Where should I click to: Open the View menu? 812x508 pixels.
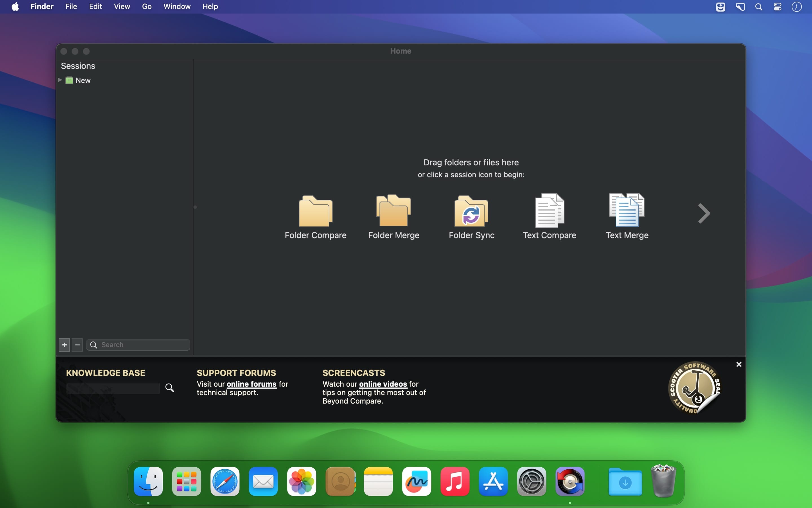point(122,7)
